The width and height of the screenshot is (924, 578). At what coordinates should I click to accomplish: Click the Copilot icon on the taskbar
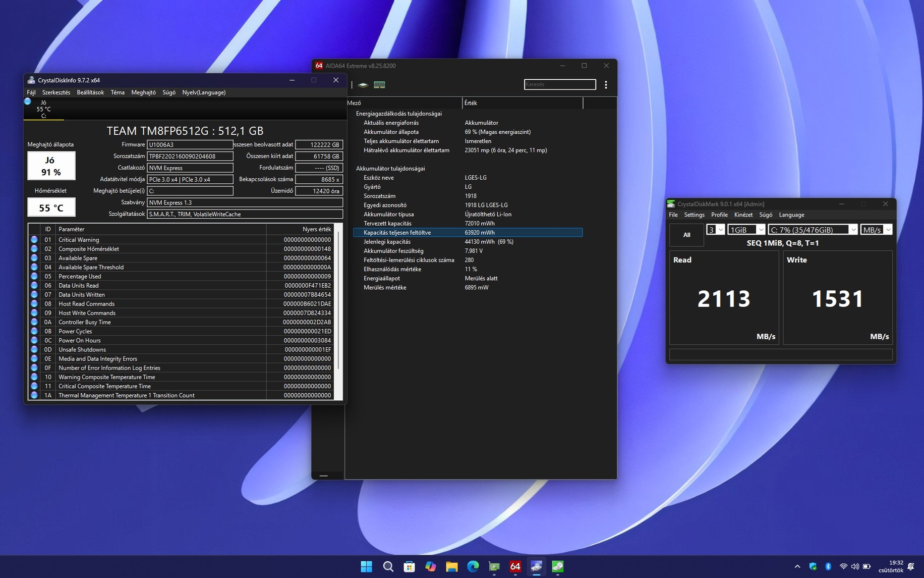pyautogui.click(x=430, y=566)
